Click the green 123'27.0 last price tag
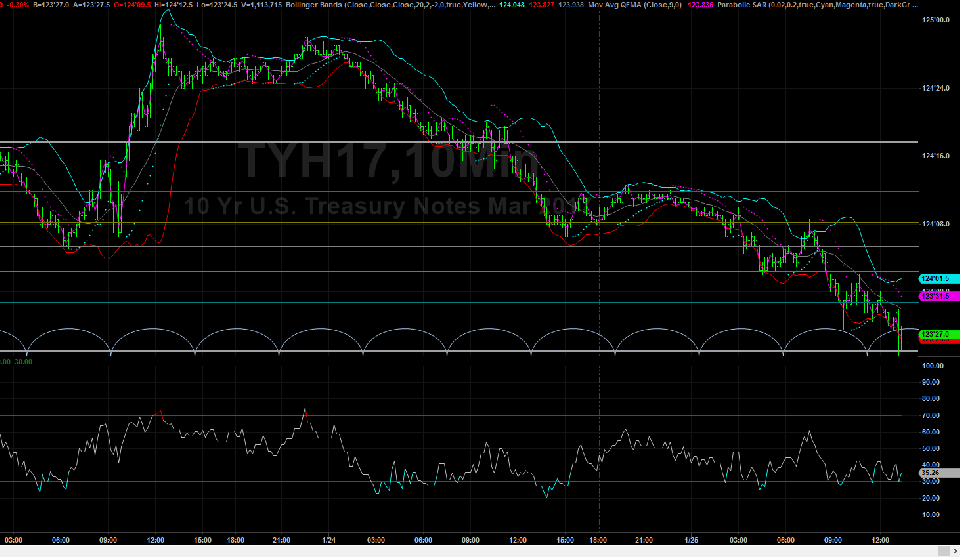The image size is (960, 557). click(934, 334)
